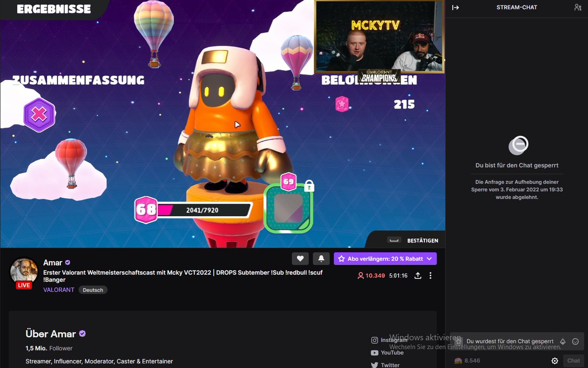This screenshot has width=588, height=368.
Task: Open the chat settings gear icon
Action: pos(555,361)
